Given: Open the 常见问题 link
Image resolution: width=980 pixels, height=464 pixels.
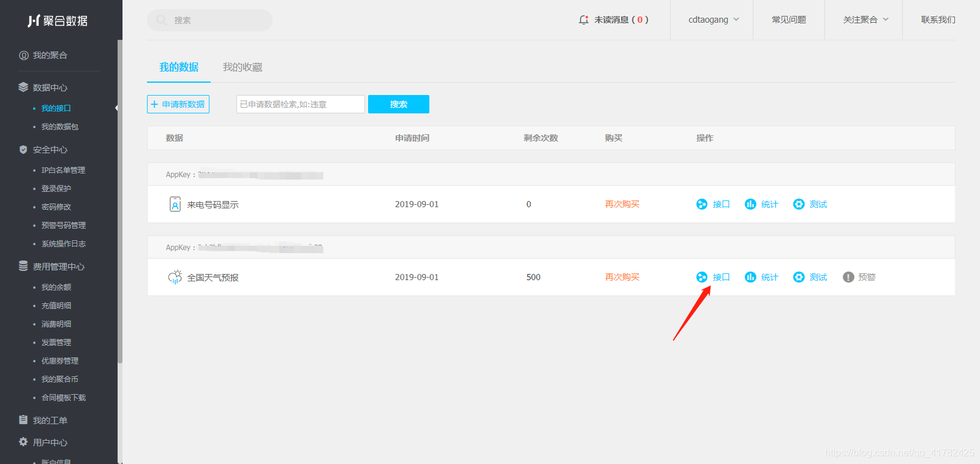Looking at the screenshot, I should (x=789, y=20).
